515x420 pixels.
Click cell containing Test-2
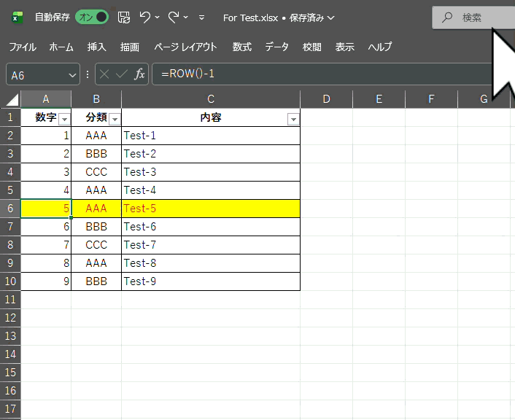click(211, 154)
